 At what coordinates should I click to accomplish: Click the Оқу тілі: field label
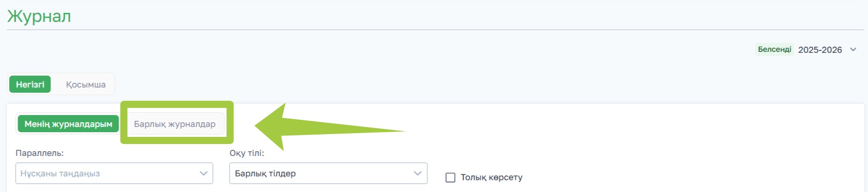pos(247,153)
